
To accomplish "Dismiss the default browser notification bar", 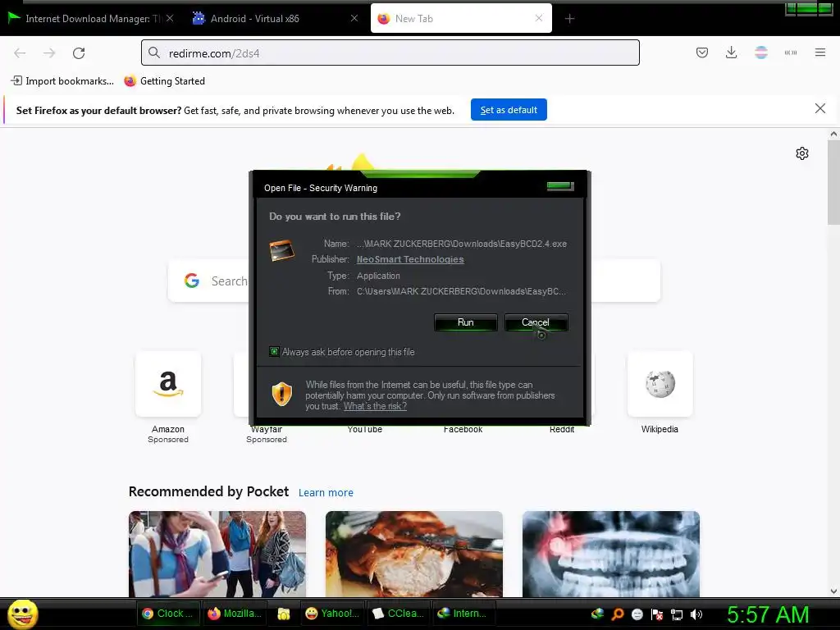I will [819, 109].
